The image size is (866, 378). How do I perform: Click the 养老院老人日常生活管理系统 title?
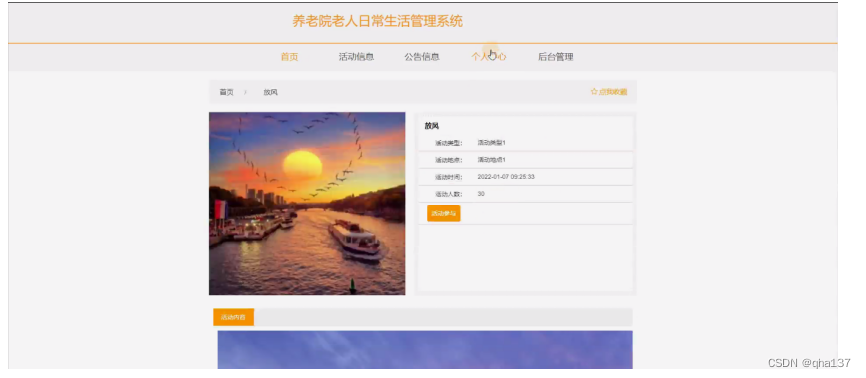coord(377,22)
